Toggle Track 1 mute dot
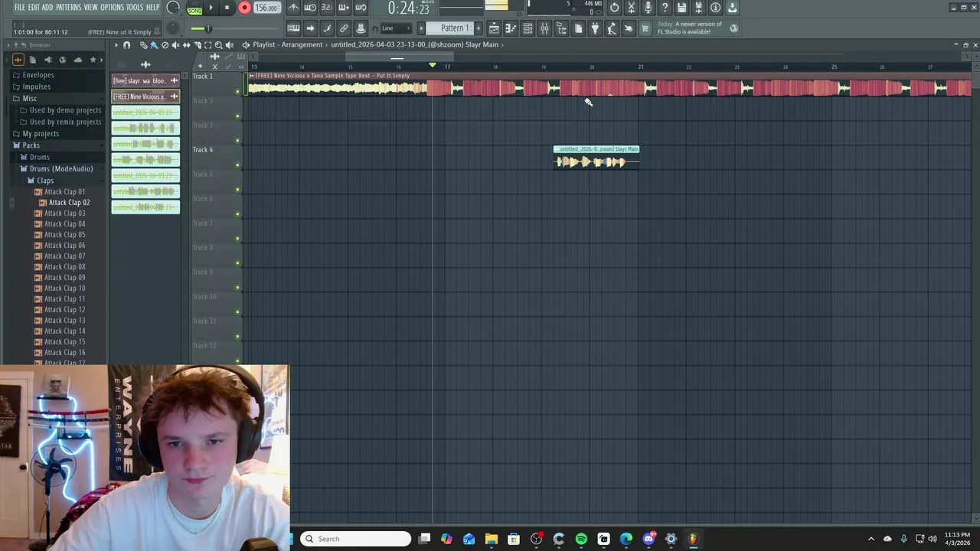This screenshot has width=980, height=551. tap(237, 92)
